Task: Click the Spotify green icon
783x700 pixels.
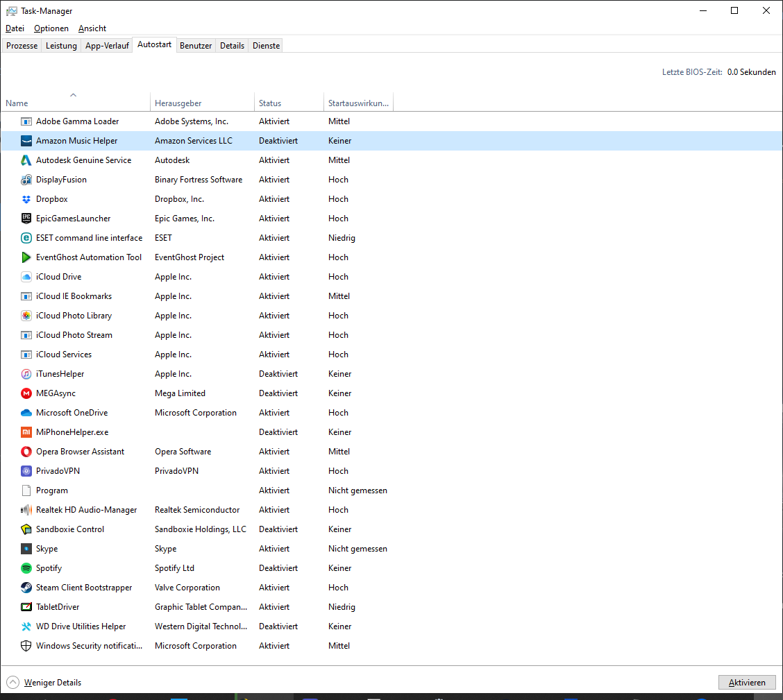Action: tap(26, 568)
